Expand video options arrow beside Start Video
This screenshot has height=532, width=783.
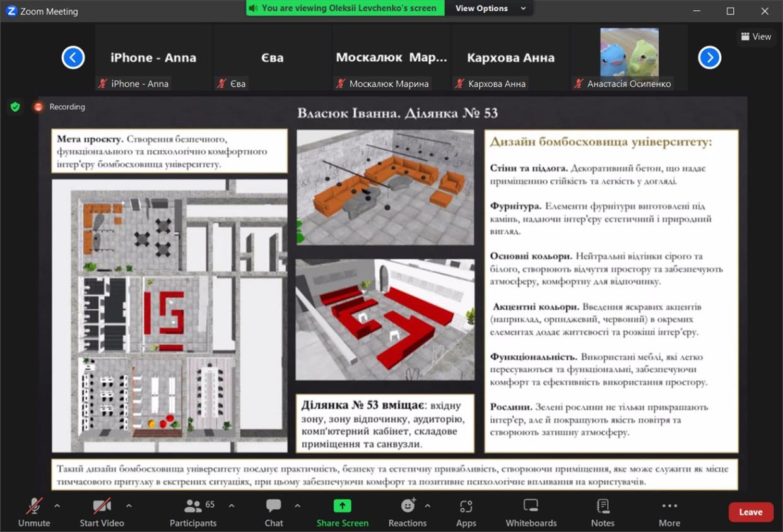pos(129,506)
